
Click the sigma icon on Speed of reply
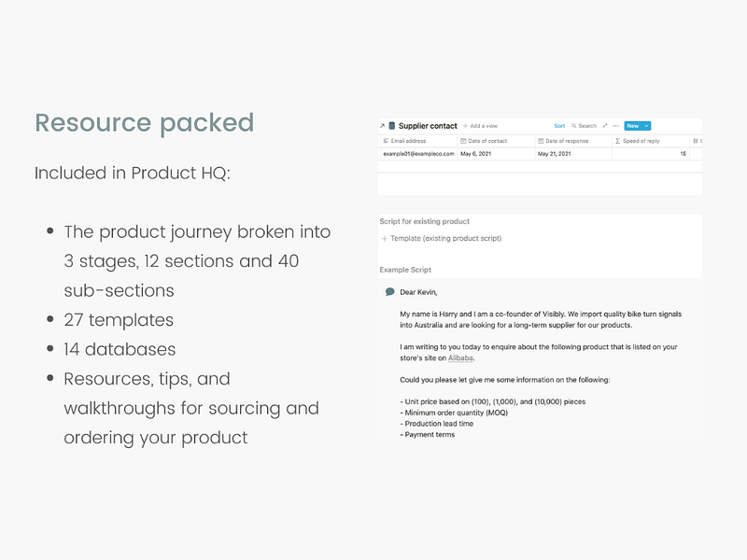pos(616,141)
